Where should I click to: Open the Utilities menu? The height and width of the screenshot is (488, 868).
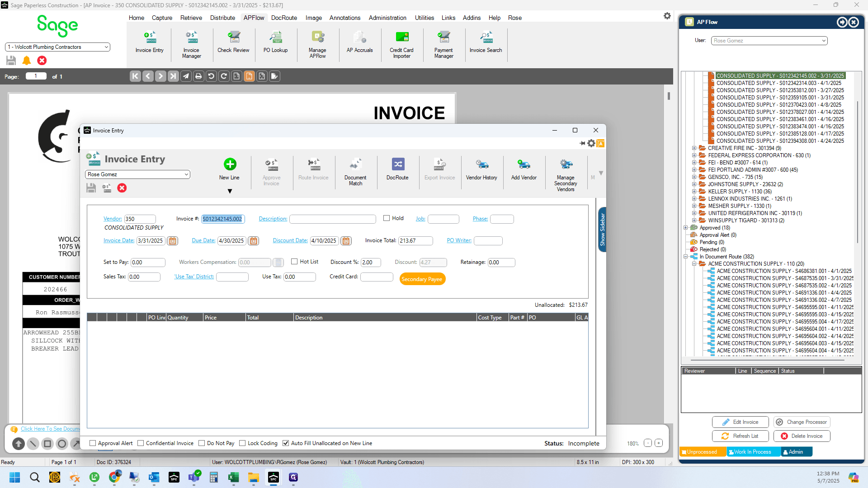tap(425, 18)
